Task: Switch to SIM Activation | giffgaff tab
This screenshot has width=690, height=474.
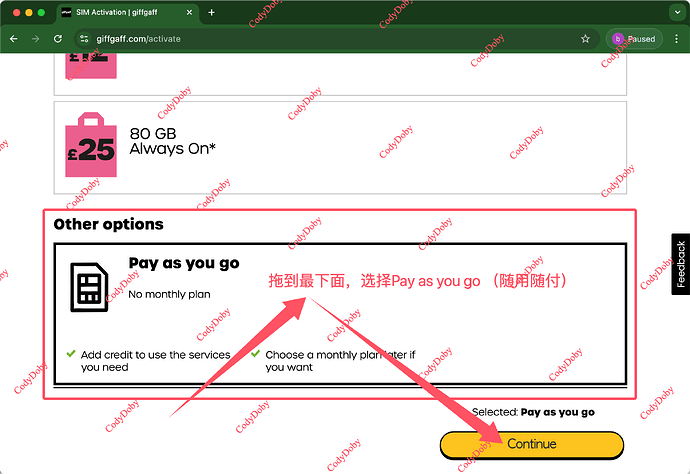Action: click(x=128, y=12)
